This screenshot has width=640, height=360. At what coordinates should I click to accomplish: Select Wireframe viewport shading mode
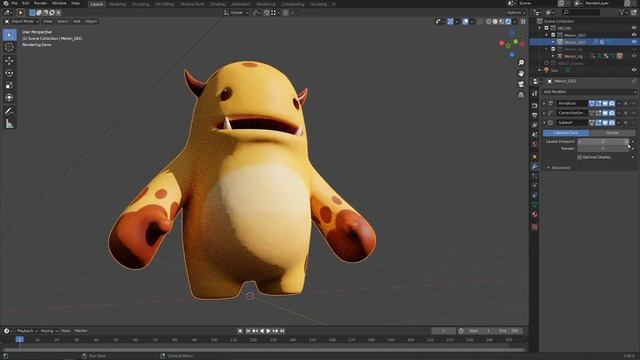pos(489,22)
